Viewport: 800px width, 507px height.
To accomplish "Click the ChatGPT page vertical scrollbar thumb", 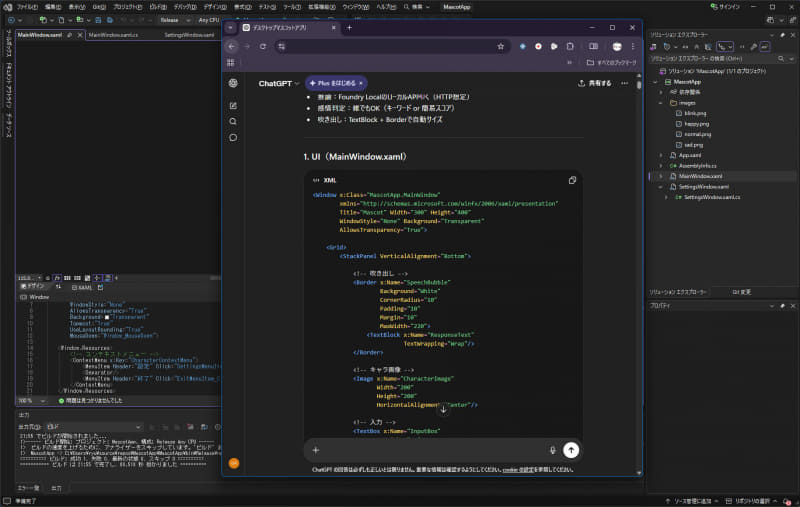I will click(x=639, y=85).
